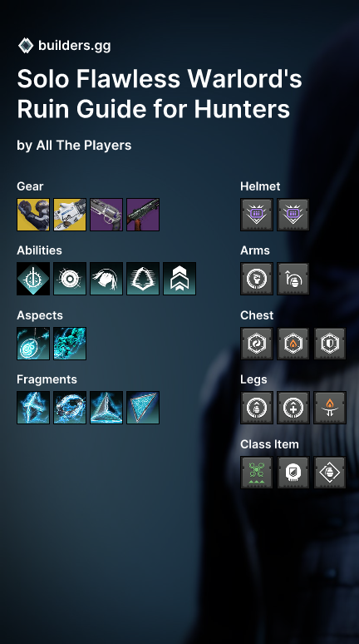This screenshot has width=359, height=644.
Task: Select the fist mod icon under Arms
Action: (257, 279)
